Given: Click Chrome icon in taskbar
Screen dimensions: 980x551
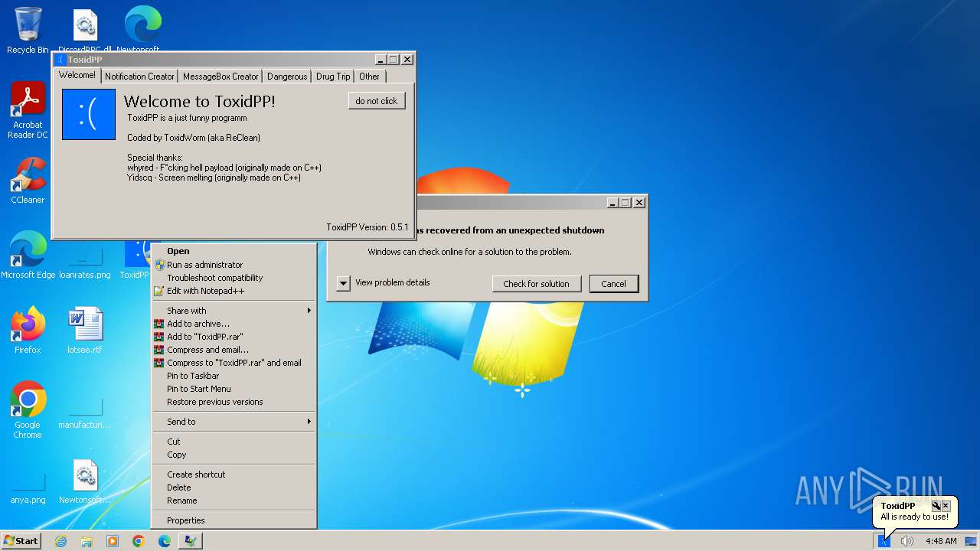Looking at the screenshot, I should [x=139, y=541].
